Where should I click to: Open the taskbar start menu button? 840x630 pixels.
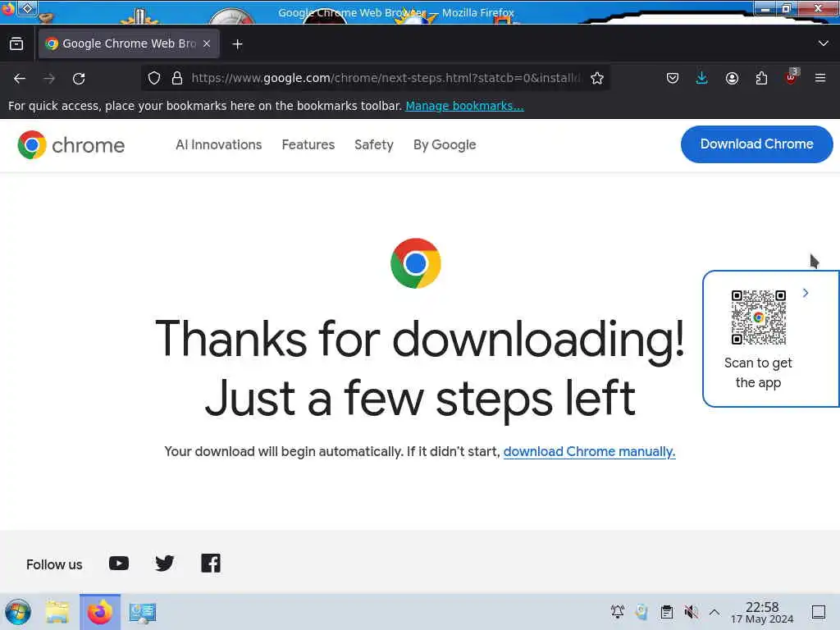click(18, 612)
